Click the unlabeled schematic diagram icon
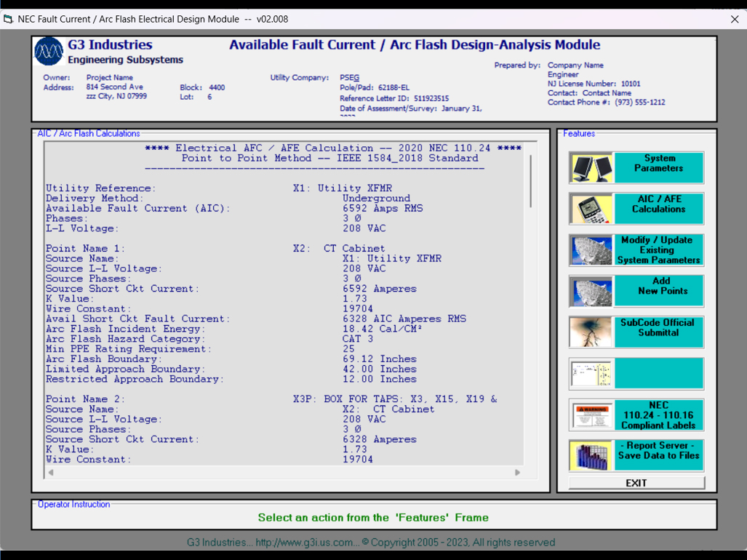Screen dimensions: 747x560 point(591,373)
